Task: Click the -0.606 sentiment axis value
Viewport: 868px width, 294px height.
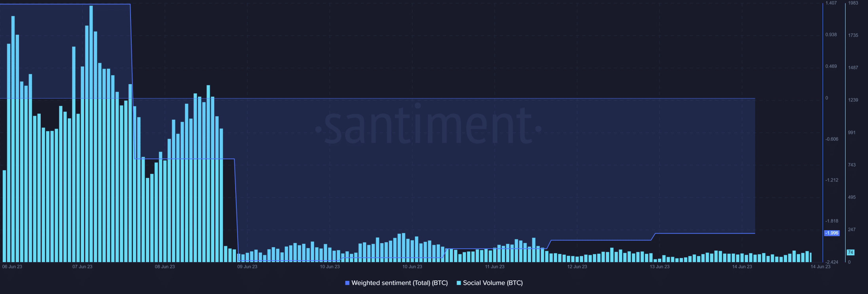Action: 832,139
